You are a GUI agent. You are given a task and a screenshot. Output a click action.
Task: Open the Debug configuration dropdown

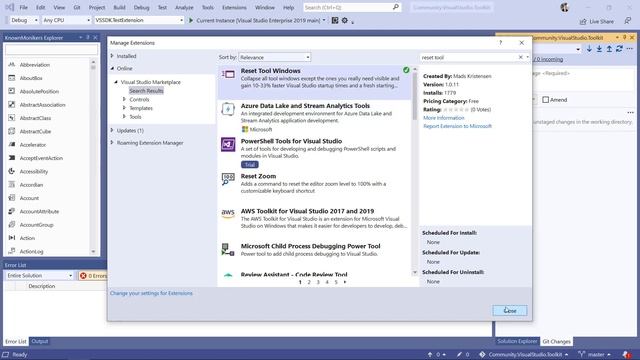tap(23, 20)
